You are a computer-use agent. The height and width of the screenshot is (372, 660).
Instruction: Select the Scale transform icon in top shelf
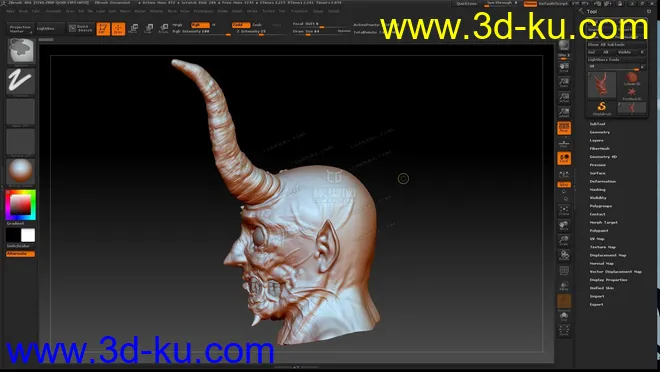click(x=149, y=29)
